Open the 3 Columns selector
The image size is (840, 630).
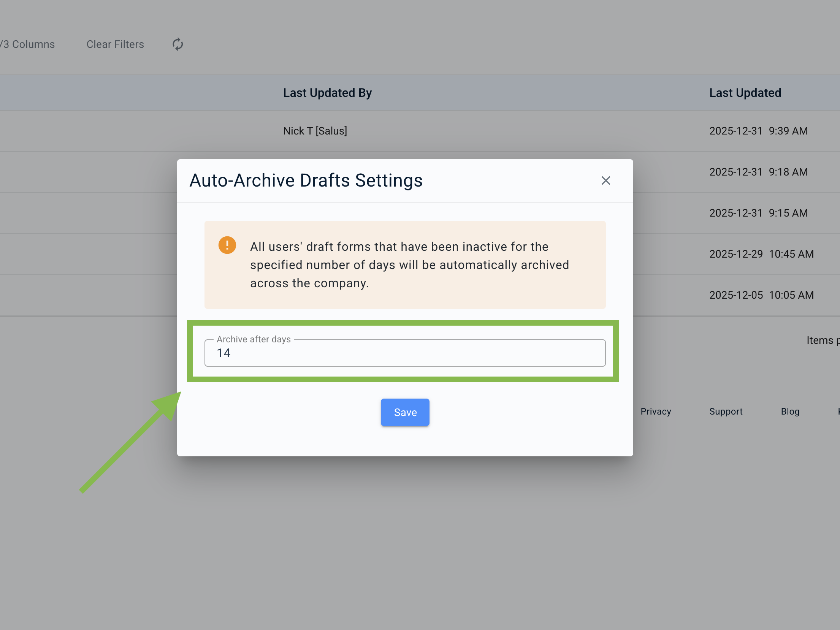tap(29, 44)
